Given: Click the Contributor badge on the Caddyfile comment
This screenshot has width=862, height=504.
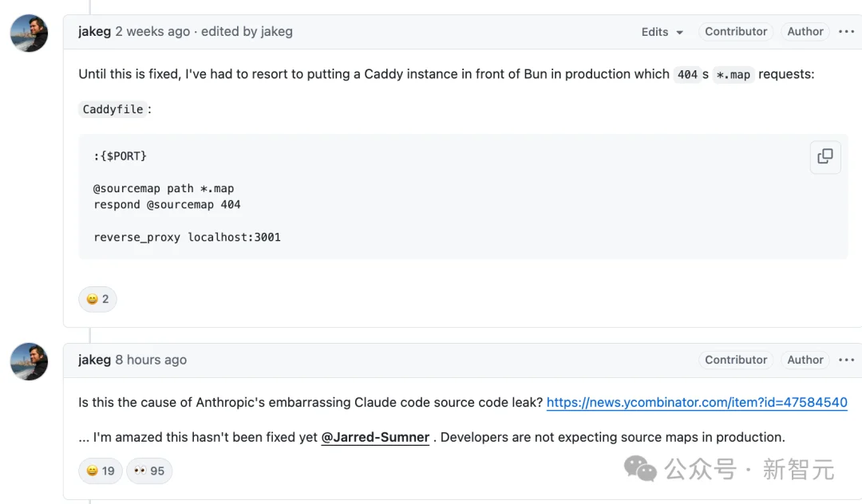Looking at the screenshot, I should pos(735,32).
